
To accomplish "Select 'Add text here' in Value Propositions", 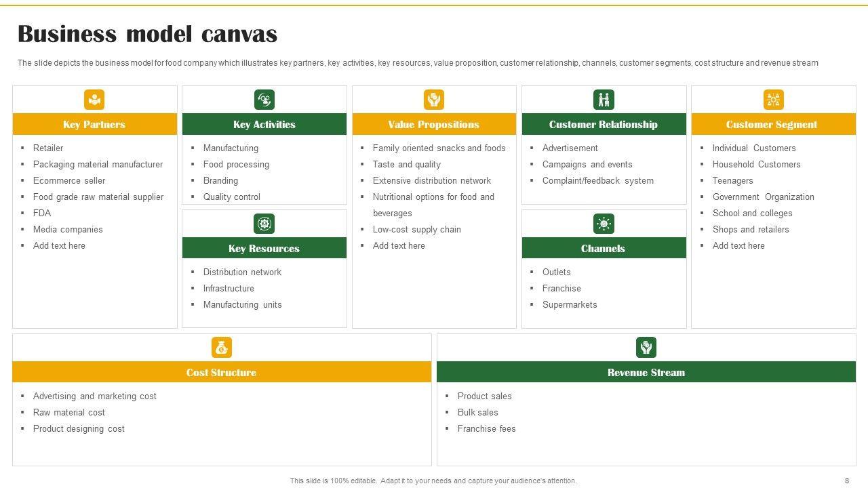I will point(399,245).
